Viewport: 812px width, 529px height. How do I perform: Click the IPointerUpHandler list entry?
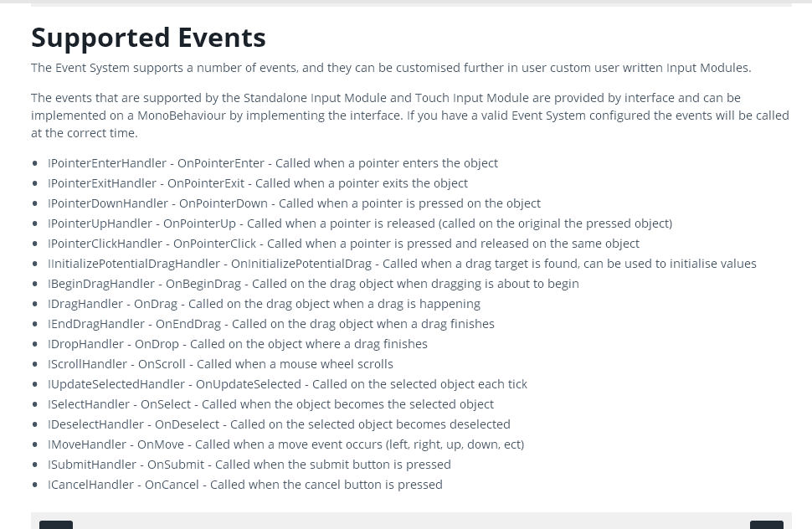(359, 223)
